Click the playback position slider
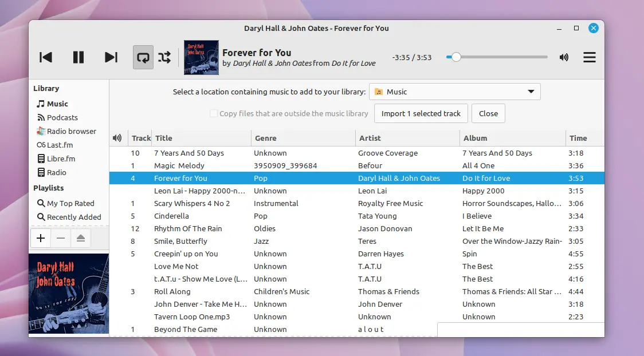Image resolution: width=644 pixels, height=356 pixels. (497, 57)
